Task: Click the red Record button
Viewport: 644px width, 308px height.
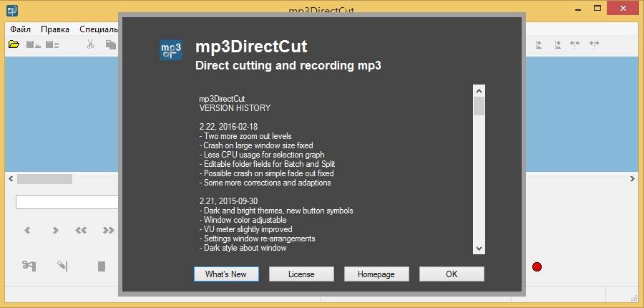Action: point(537,267)
